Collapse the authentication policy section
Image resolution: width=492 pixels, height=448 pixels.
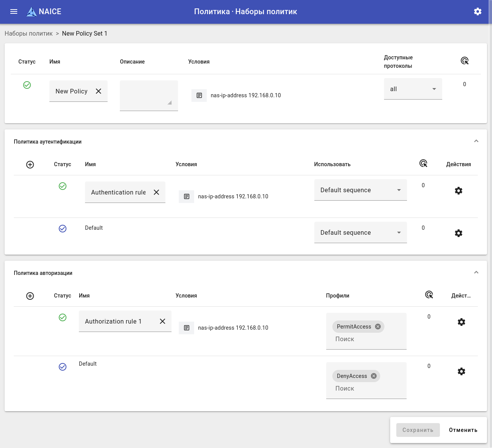[x=476, y=141]
